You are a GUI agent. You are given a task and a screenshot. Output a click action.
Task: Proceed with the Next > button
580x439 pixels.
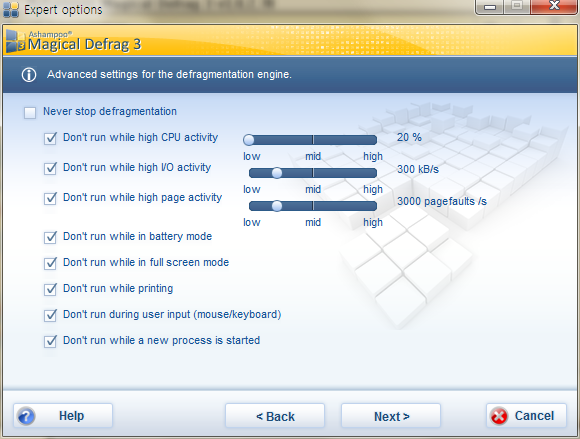click(x=391, y=416)
